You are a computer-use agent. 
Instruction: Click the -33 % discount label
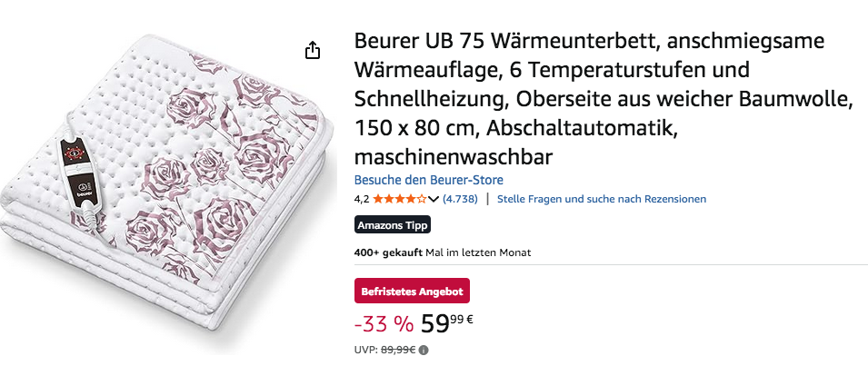pyautogui.click(x=384, y=325)
